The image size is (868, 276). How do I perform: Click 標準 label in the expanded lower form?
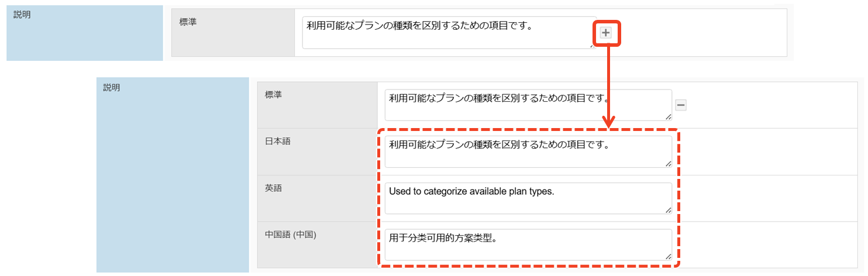pos(273,94)
